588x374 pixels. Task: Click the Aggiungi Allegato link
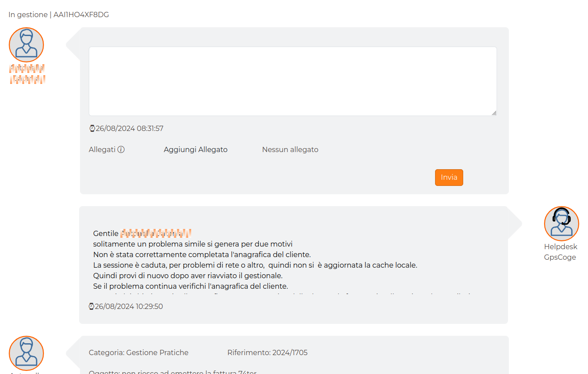click(x=195, y=149)
